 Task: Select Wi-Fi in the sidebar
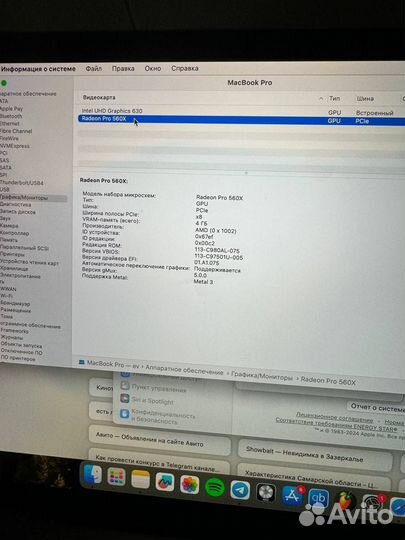click(7, 296)
